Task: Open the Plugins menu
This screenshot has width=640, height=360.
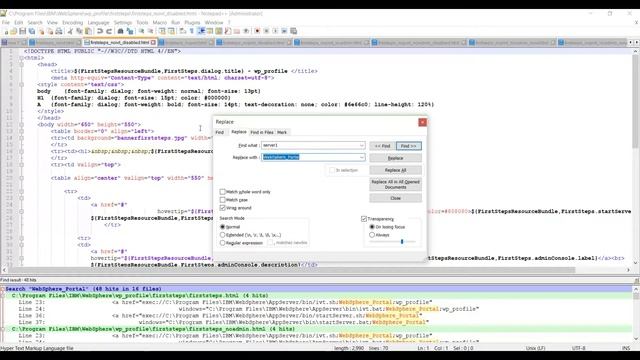Action: [x=192, y=22]
